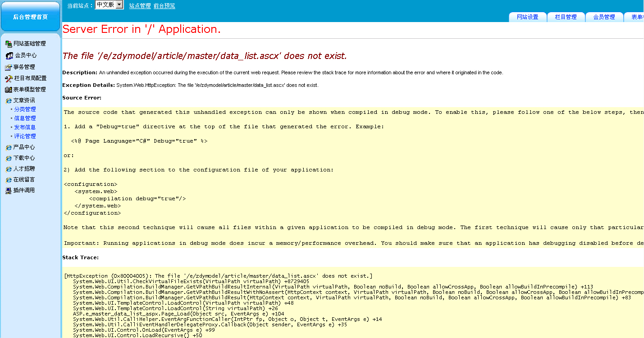This screenshot has width=644, height=338.
Task: Click the 站点管理 link
Action: [x=140, y=6]
